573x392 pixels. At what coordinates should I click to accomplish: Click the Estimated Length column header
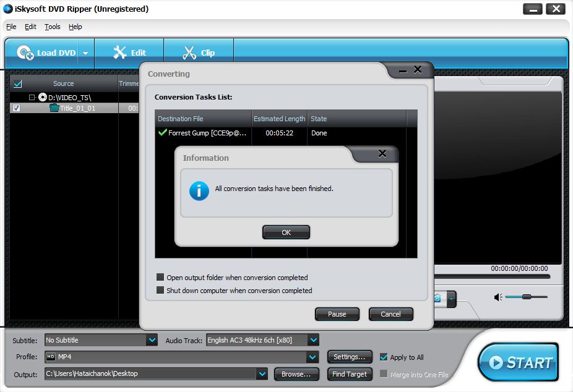point(279,119)
